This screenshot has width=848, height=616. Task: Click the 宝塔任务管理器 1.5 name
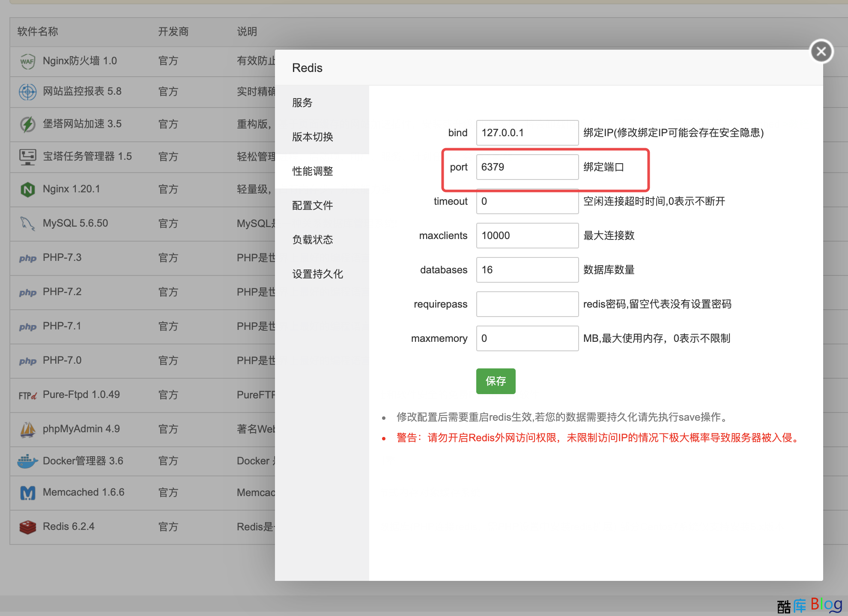pyautogui.click(x=87, y=156)
